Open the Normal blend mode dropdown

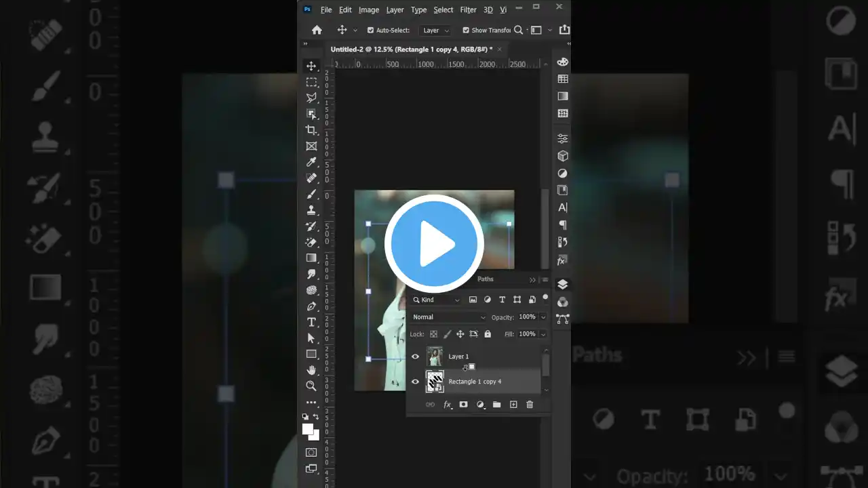coord(449,317)
